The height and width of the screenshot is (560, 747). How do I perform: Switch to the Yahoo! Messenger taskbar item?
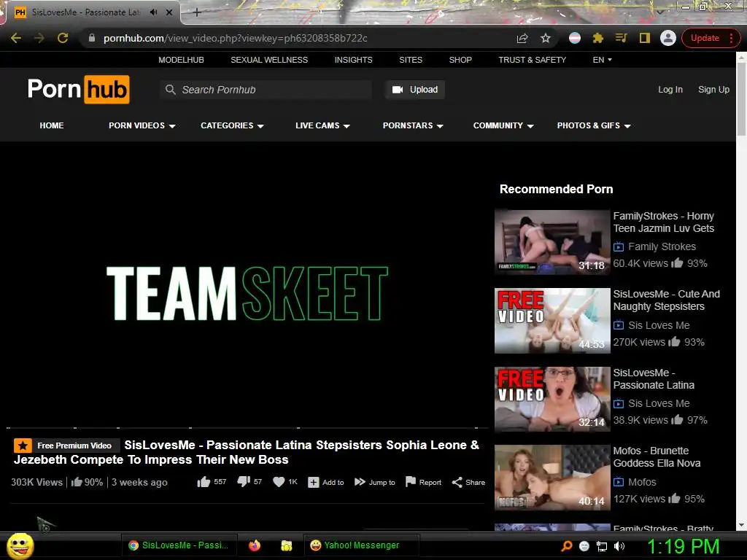click(x=362, y=545)
